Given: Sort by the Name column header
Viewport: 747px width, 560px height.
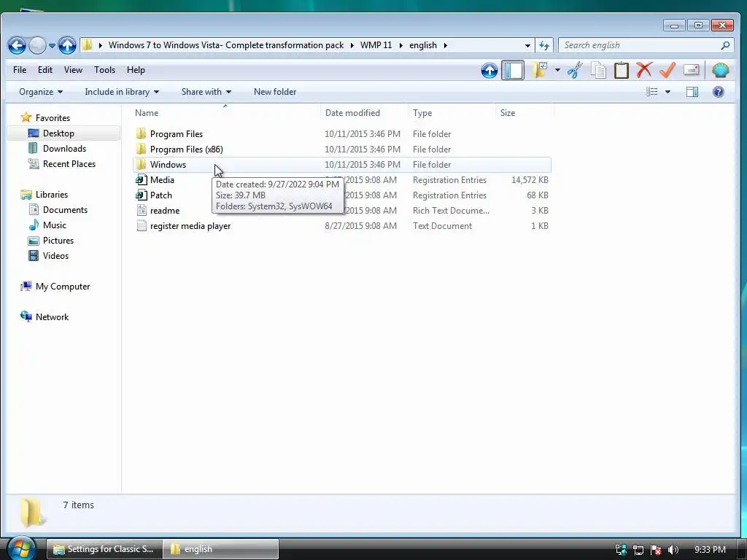Looking at the screenshot, I should click(x=225, y=113).
